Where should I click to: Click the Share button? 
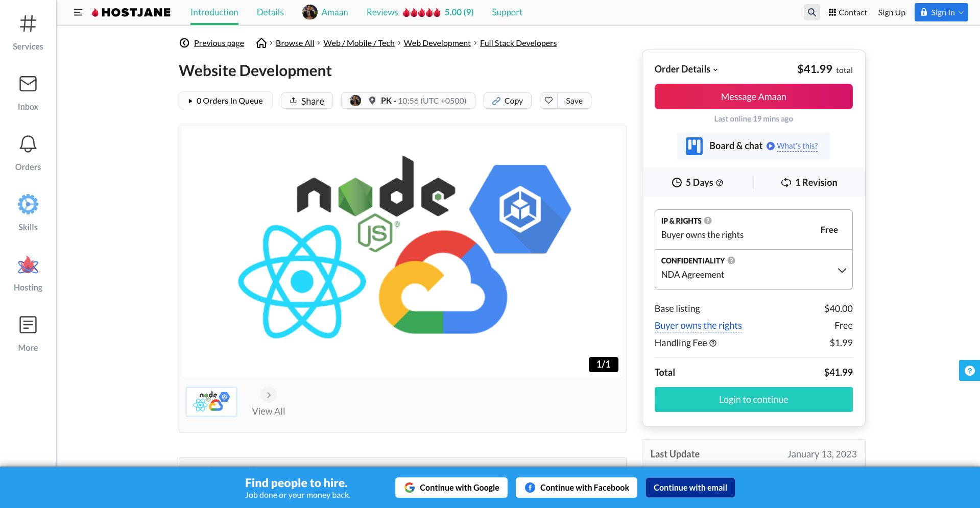(x=307, y=101)
